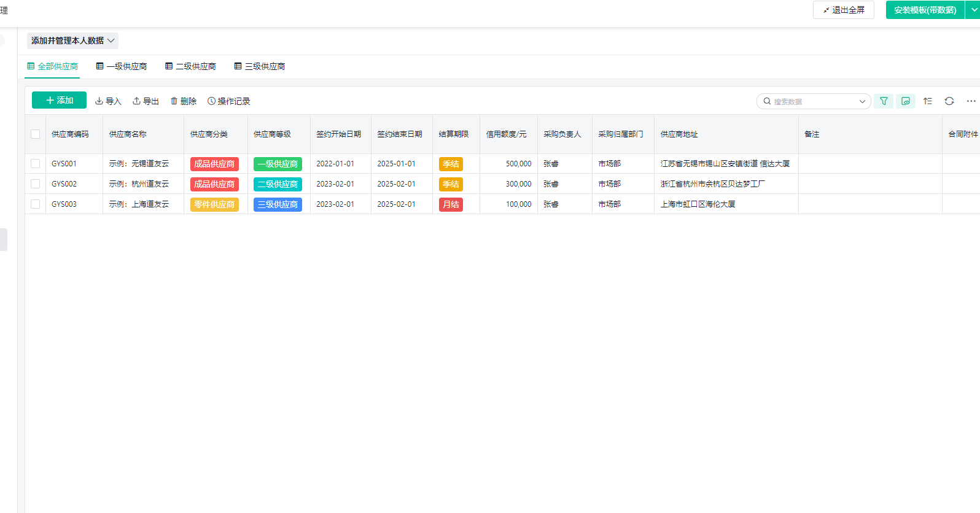
Task: Check the GYS002 row checkbox
Action: tap(35, 184)
